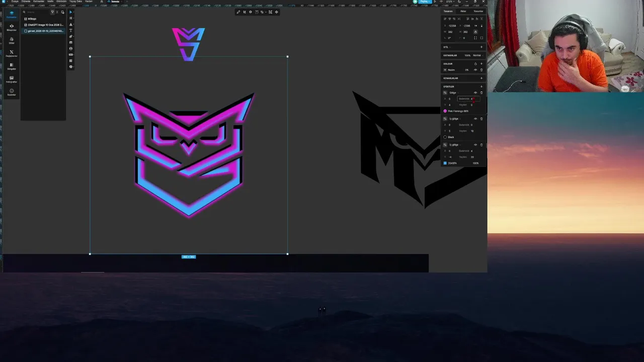The height and width of the screenshot is (362, 644).
Task: Open the Değişkenler sidebar panel
Action: [x=12, y=53]
